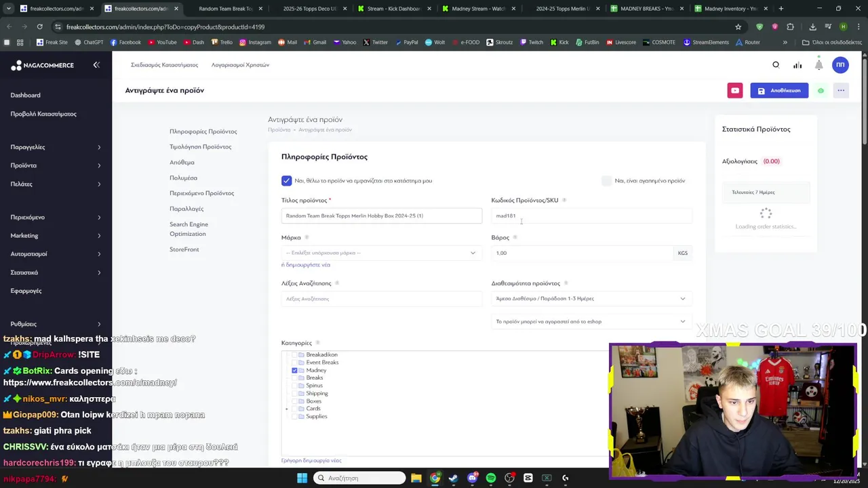Open the Μάρκα brand dropdown

[381, 253]
